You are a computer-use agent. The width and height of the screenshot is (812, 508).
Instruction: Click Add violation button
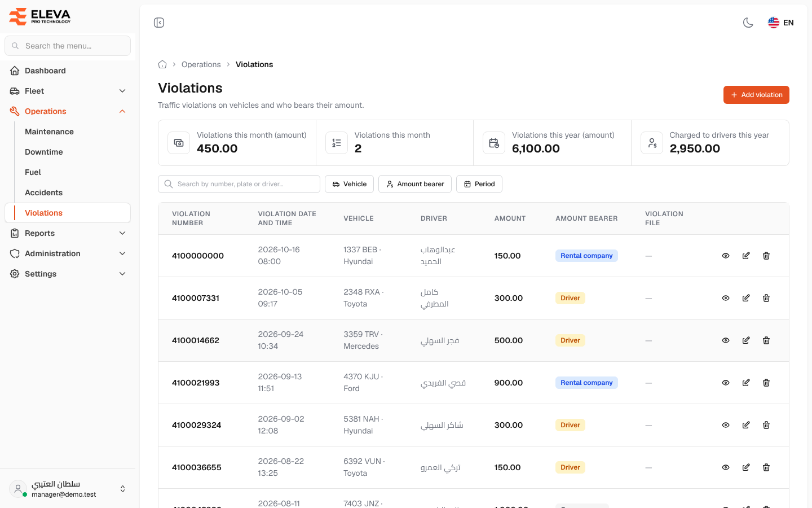pos(756,95)
